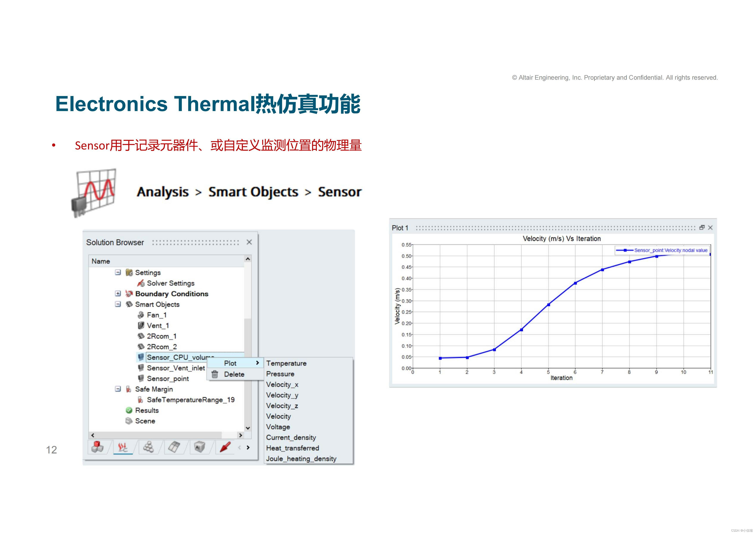Open the red pencil tab icon

[x=225, y=447]
